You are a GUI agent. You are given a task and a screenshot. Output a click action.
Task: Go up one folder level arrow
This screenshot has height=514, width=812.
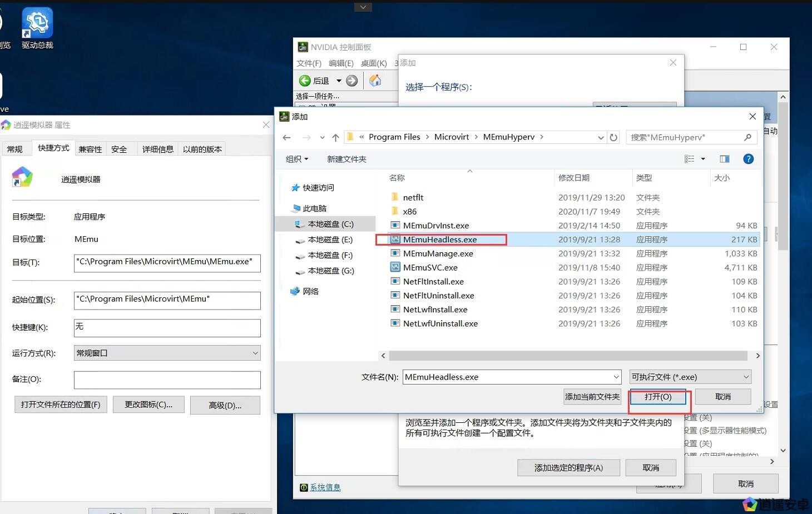click(x=335, y=137)
